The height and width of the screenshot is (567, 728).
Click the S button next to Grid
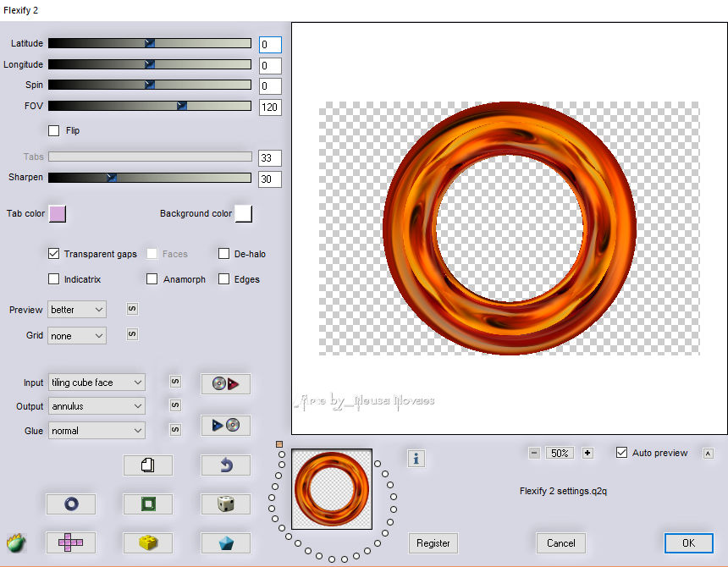(x=132, y=334)
